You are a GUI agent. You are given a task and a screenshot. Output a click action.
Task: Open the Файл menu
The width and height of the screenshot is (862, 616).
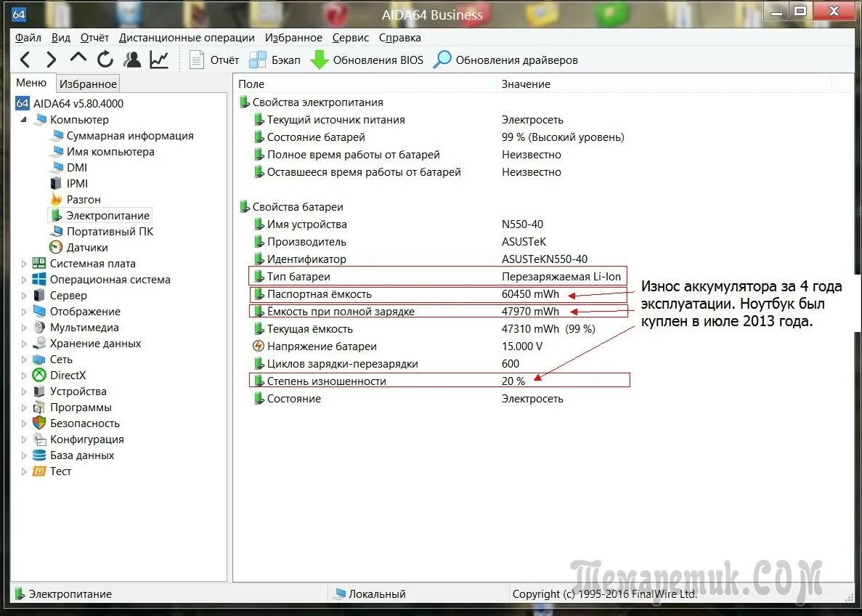pos(28,37)
